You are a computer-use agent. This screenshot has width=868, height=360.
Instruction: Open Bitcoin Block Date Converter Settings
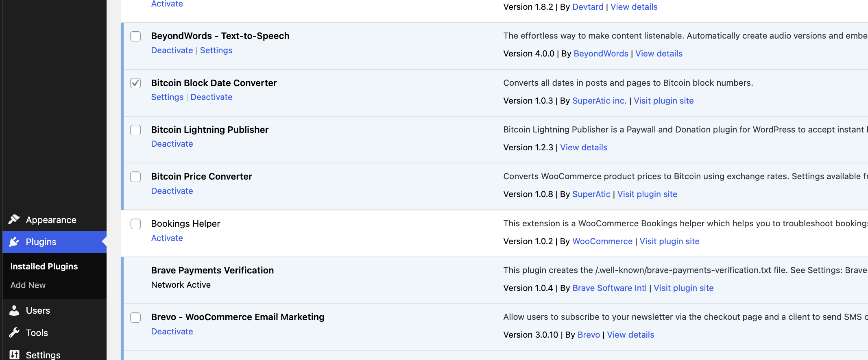tap(167, 97)
